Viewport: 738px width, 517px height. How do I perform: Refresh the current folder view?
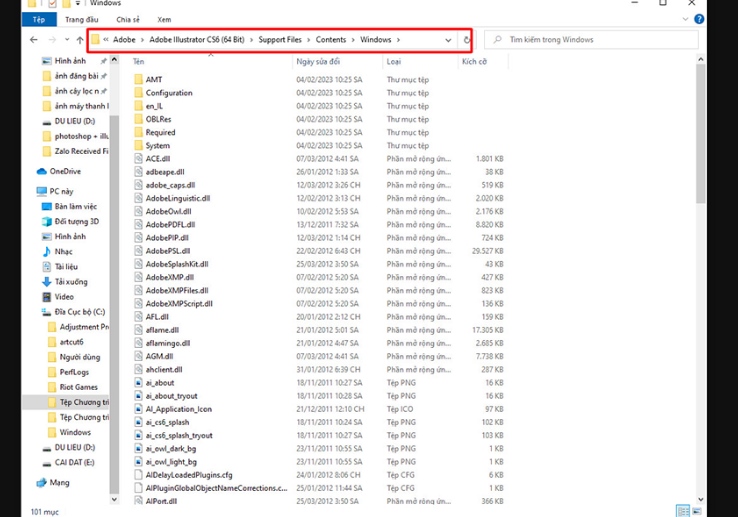pyautogui.click(x=467, y=40)
